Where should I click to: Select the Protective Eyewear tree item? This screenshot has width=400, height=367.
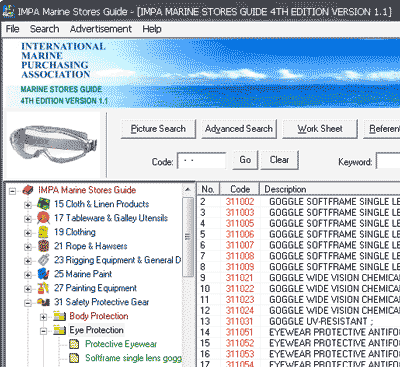click(x=121, y=344)
